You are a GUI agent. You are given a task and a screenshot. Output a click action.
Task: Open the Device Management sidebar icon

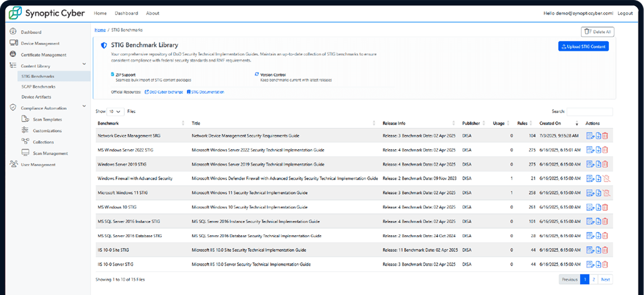13,43
